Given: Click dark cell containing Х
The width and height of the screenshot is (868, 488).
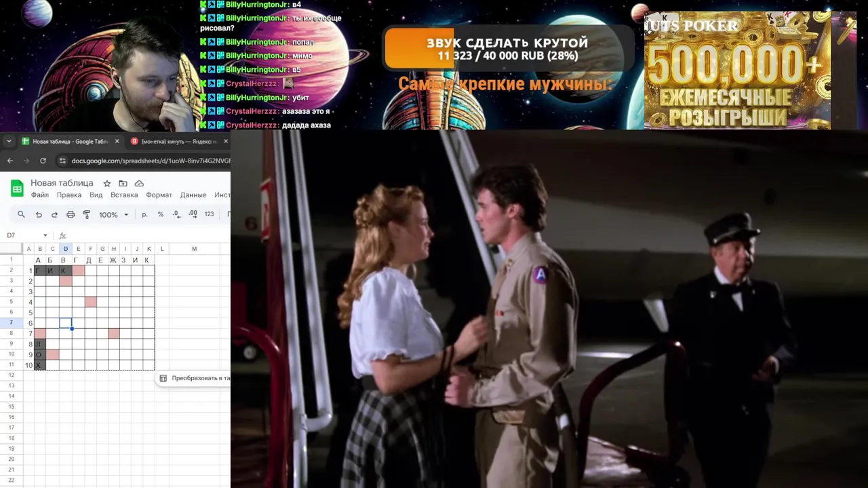Looking at the screenshot, I should [39, 365].
